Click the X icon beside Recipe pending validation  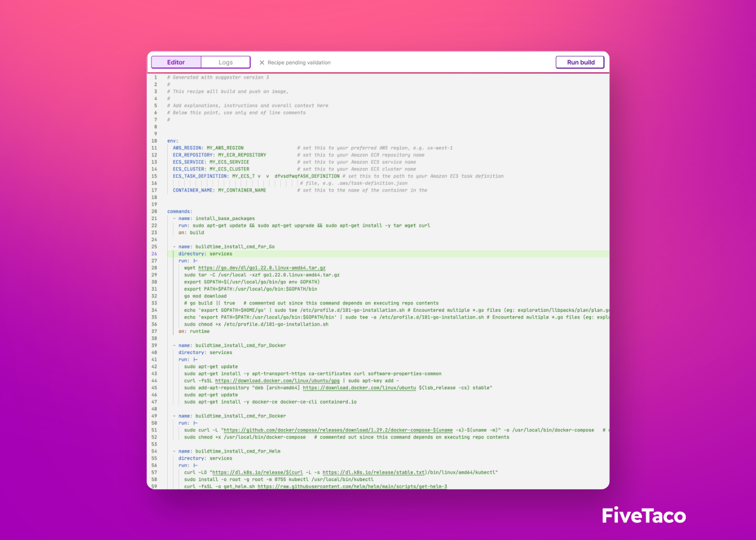pyautogui.click(x=262, y=62)
